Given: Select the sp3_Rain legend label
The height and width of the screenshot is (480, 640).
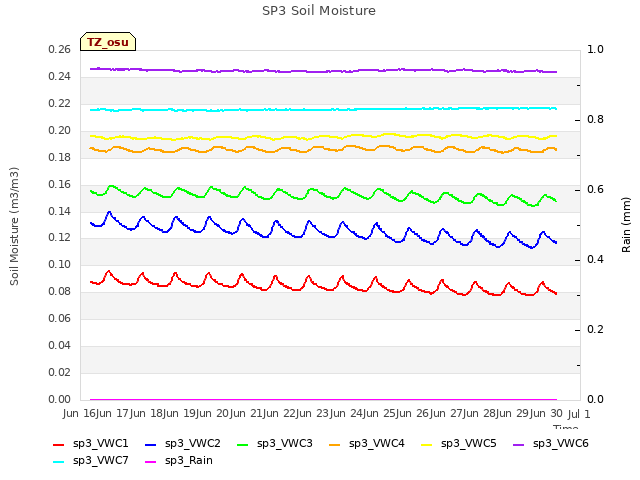Looking at the screenshot, I should point(189,461).
